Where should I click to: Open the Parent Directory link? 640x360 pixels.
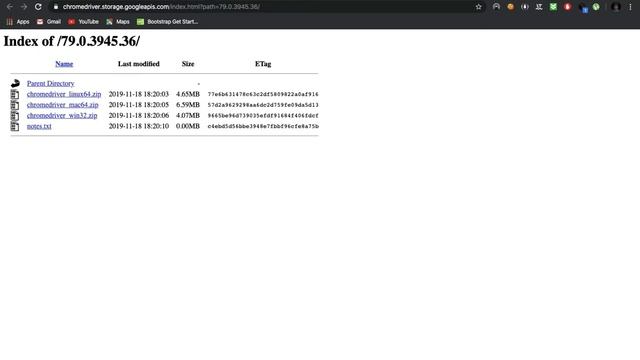pyautogui.click(x=51, y=83)
